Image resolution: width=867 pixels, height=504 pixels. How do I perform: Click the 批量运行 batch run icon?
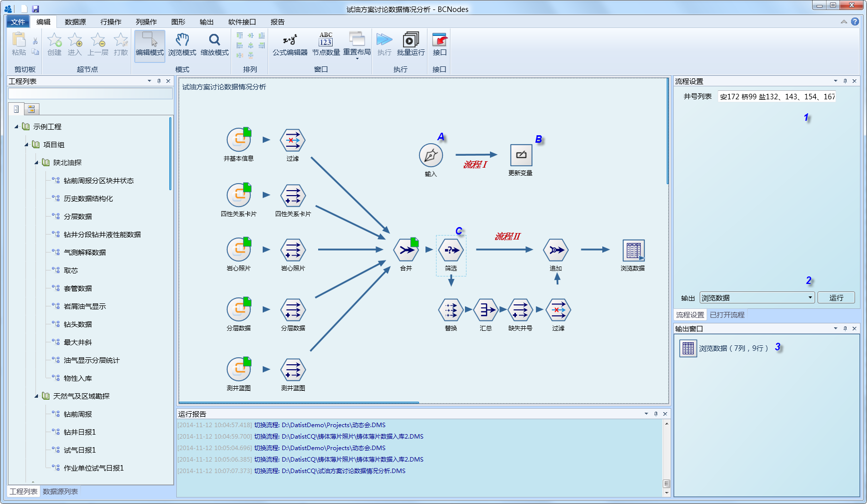(x=411, y=44)
